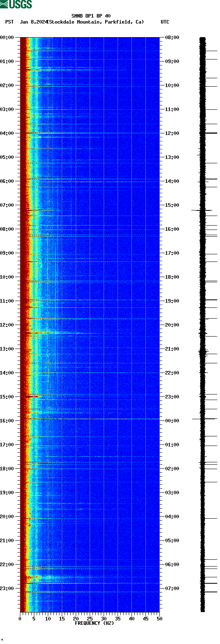Click the frequency axis value 40

click(x=132, y=619)
